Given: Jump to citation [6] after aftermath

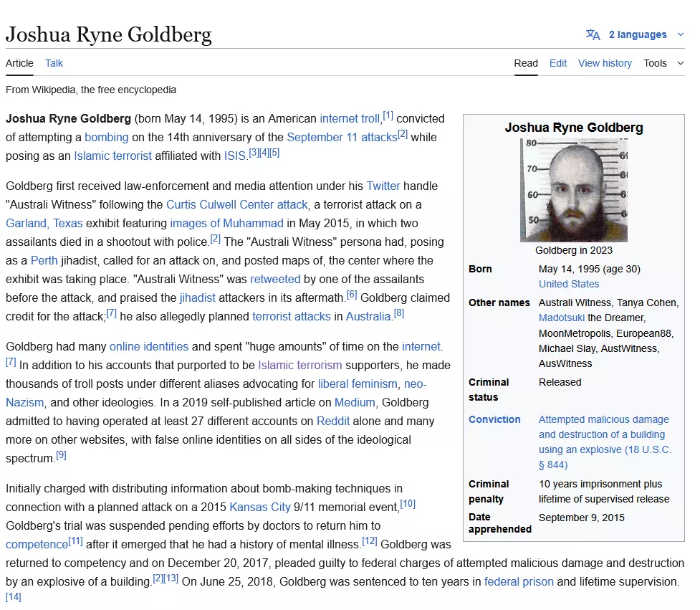Looking at the screenshot, I should (x=352, y=295).
